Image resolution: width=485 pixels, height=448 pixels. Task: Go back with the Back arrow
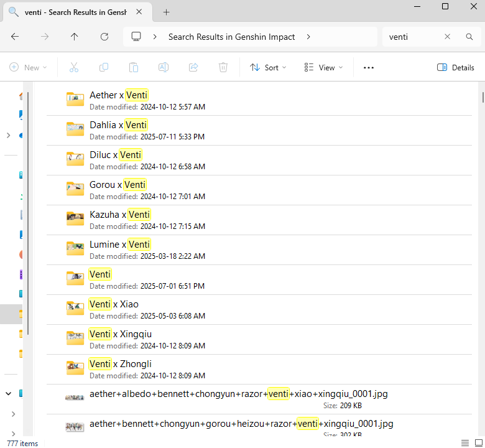click(15, 37)
